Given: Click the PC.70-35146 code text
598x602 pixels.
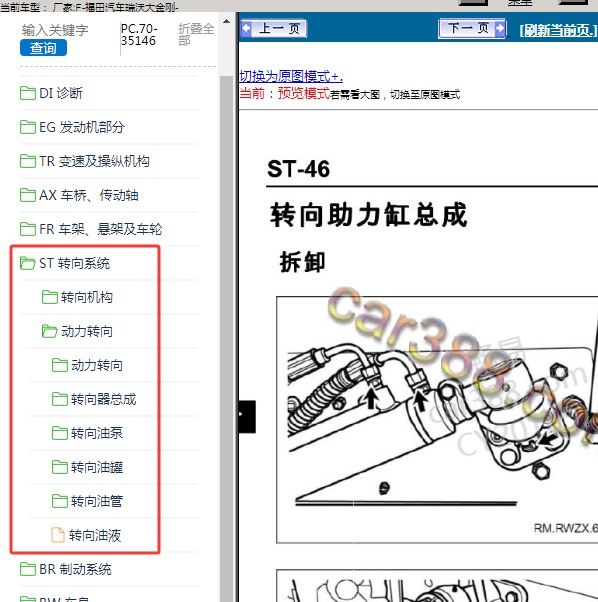Looking at the screenshot, I should click(139, 34).
